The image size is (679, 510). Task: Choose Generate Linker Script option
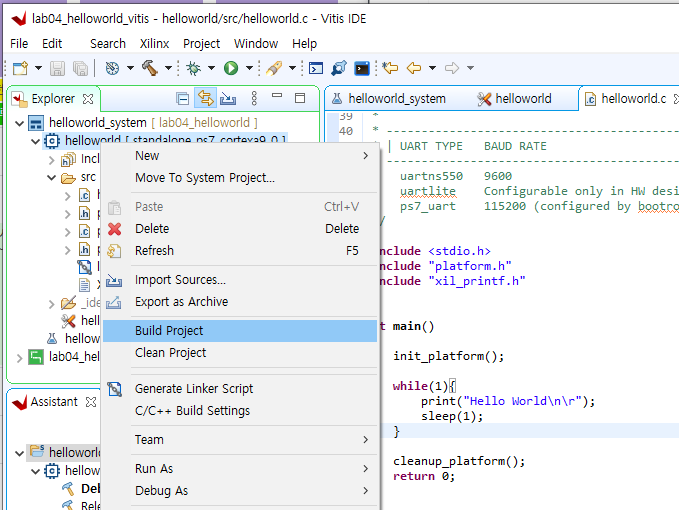tap(240, 389)
